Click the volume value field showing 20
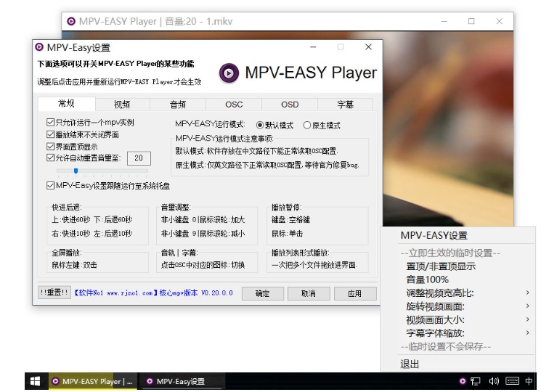 tap(139, 158)
